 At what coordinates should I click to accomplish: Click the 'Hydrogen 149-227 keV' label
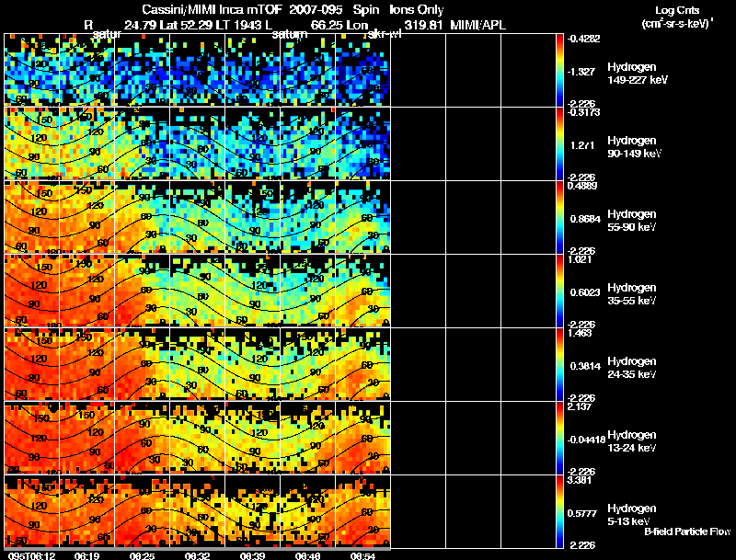637,74
